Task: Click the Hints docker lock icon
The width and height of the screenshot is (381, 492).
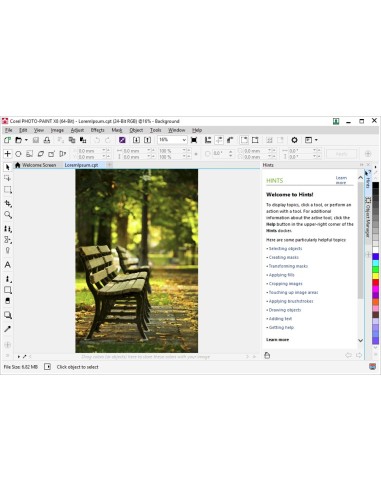Action: click(x=267, y=355)
